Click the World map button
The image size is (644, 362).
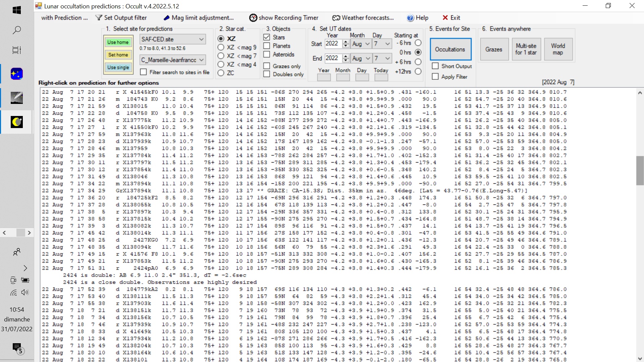click(558, 49)
